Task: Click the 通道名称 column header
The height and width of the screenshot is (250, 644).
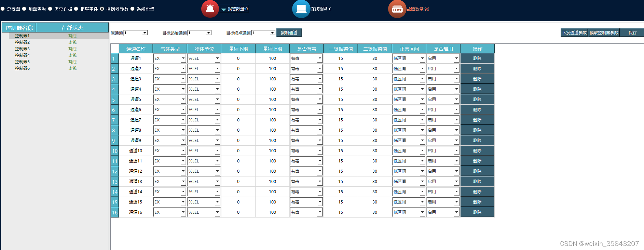Action: coord(136,49)
